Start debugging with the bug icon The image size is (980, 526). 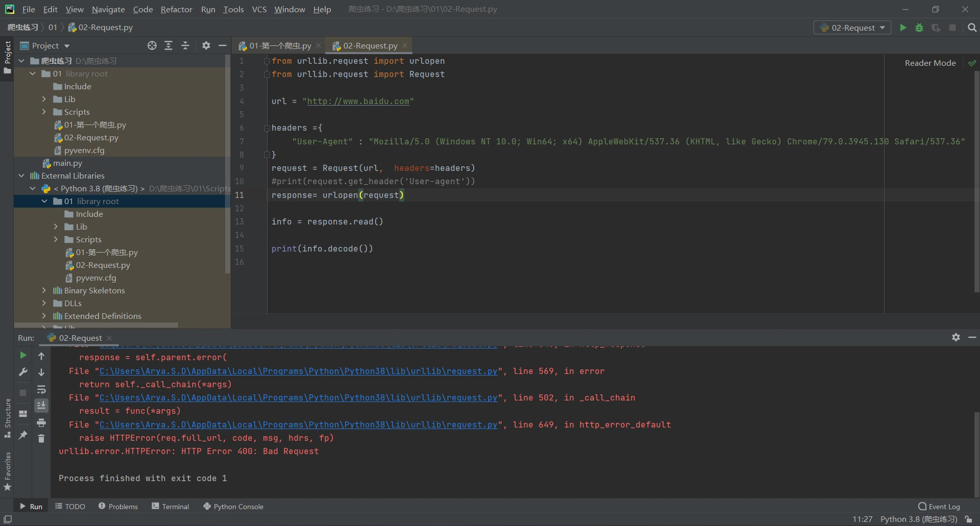coord(919,28)
